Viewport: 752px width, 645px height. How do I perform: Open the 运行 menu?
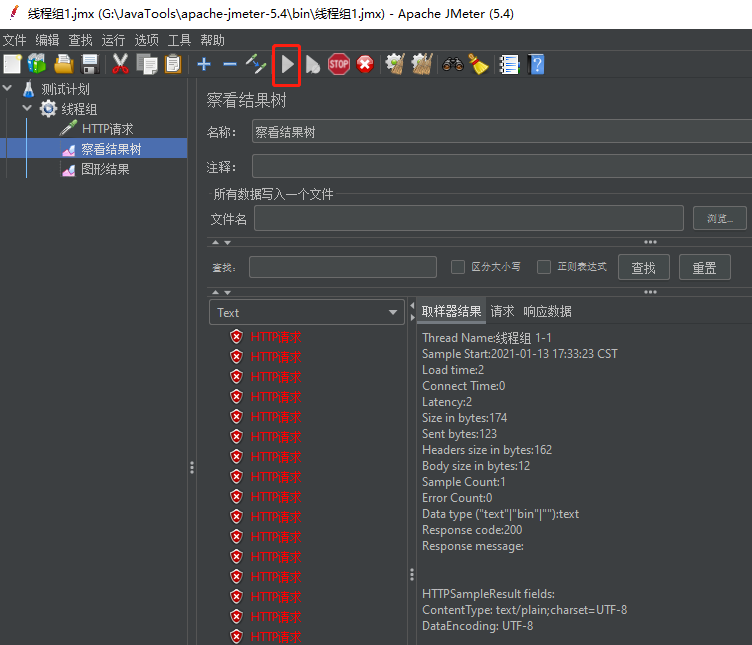(113, 40)
